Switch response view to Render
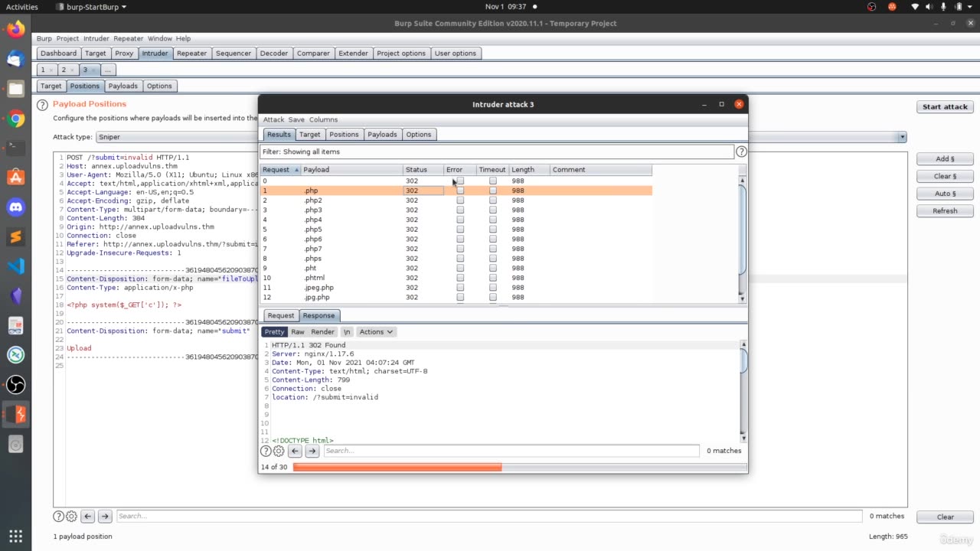 [x=322, y=331]
